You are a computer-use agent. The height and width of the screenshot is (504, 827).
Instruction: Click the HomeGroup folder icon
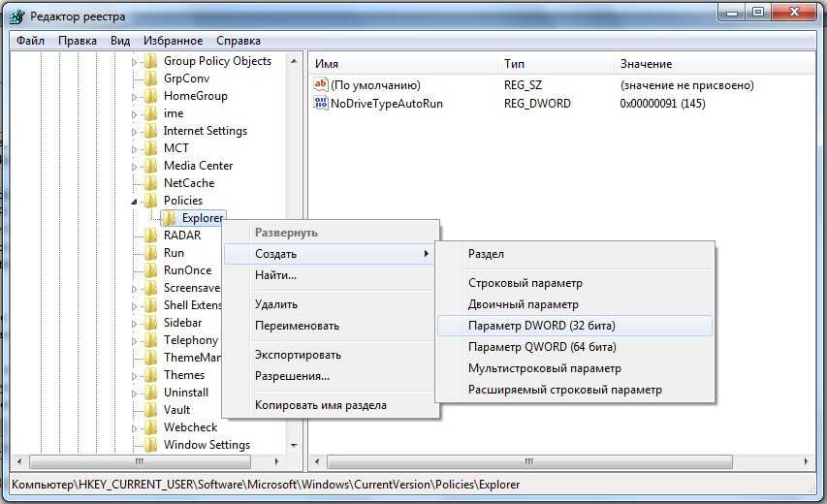coord(150,96)
